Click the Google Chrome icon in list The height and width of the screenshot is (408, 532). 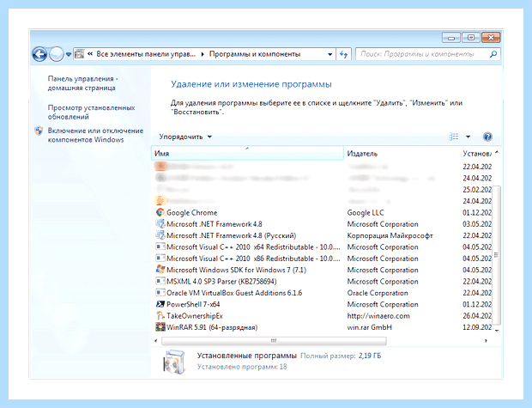[x=160, y=212]
